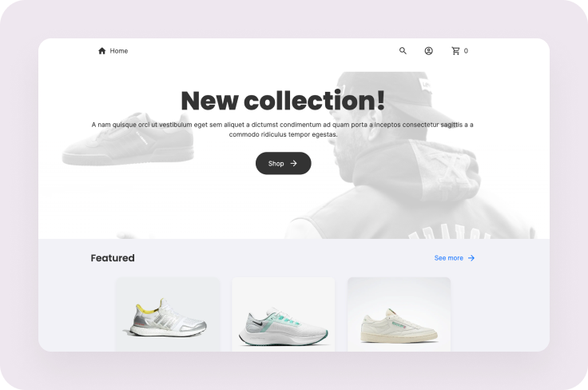Select the Home navigation label
588x390 pixels.
(119, 51)
